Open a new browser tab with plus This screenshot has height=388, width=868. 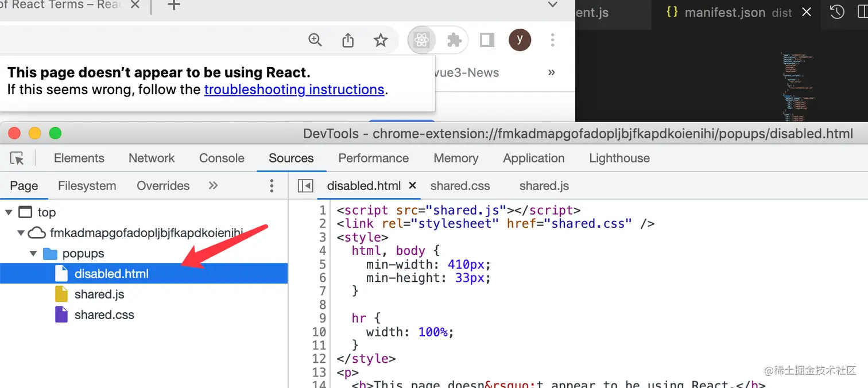[173, 5]
